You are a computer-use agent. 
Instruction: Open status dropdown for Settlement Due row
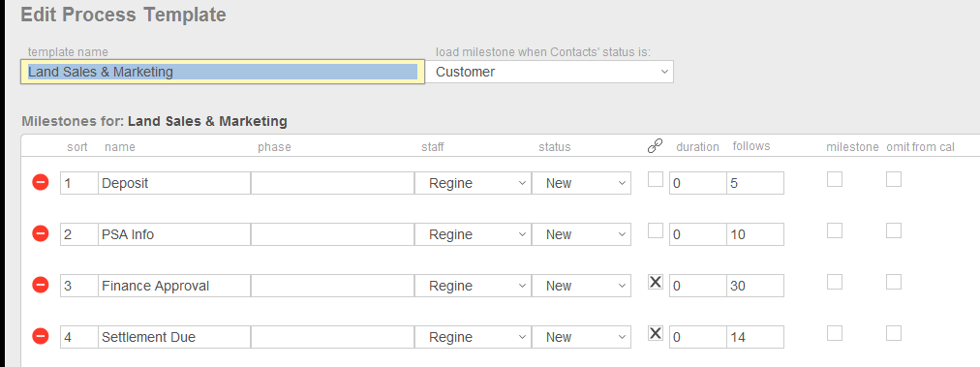point(581,337)
